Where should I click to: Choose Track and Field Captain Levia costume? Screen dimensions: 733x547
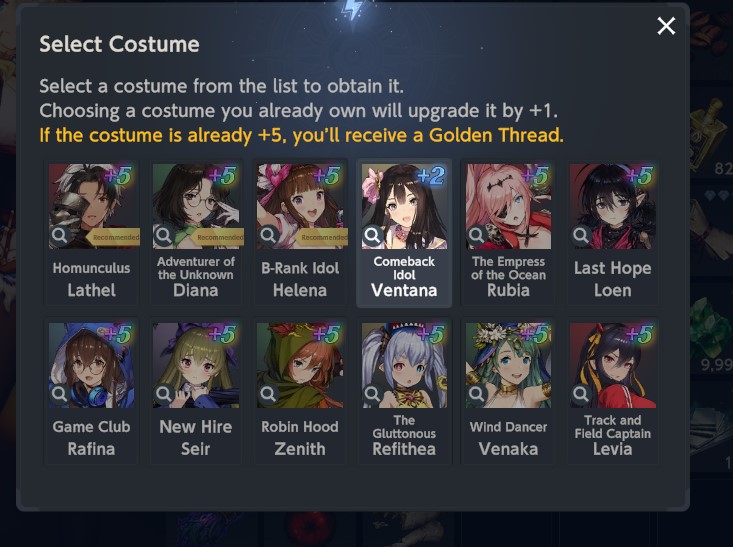tap(612, 391)
